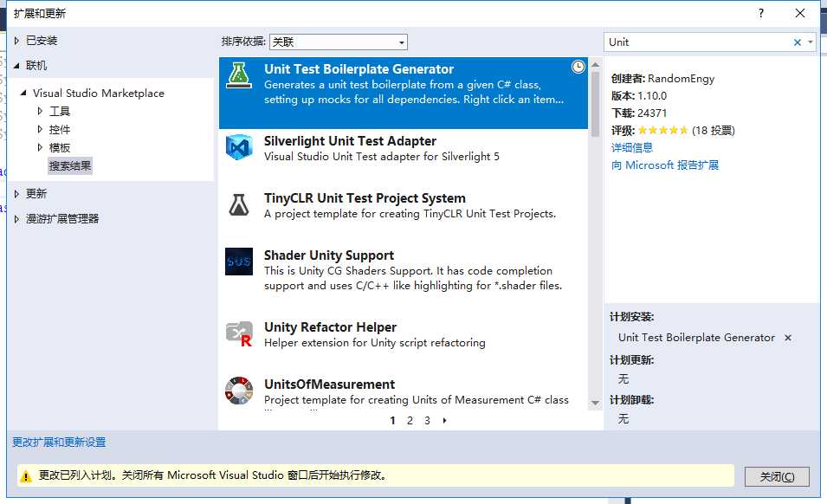The height and width of the screenshot is (504, 827).
Task: Click the results scroll-up arrow
Action: [596, 64]
